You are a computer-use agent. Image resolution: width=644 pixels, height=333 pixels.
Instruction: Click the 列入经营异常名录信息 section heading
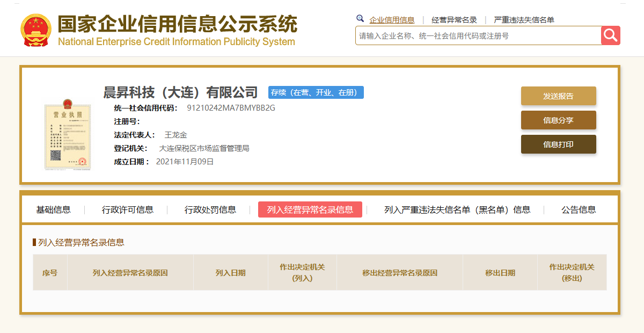81,243
